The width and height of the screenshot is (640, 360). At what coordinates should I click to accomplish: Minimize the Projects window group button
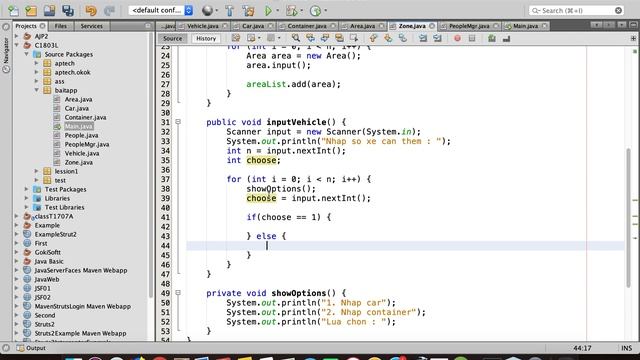tap(148, 26)
